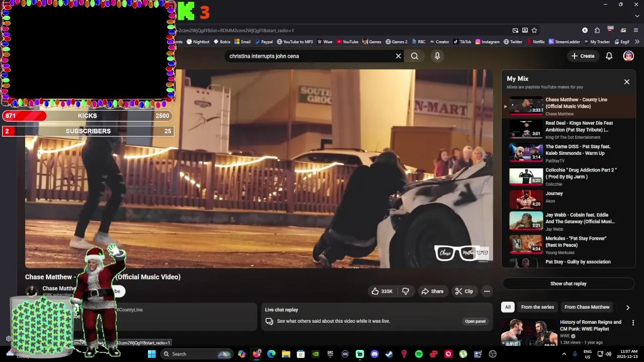Play Merkules Pat Stay Forever item
The image size is (644, 362).
tap(569, 244)
